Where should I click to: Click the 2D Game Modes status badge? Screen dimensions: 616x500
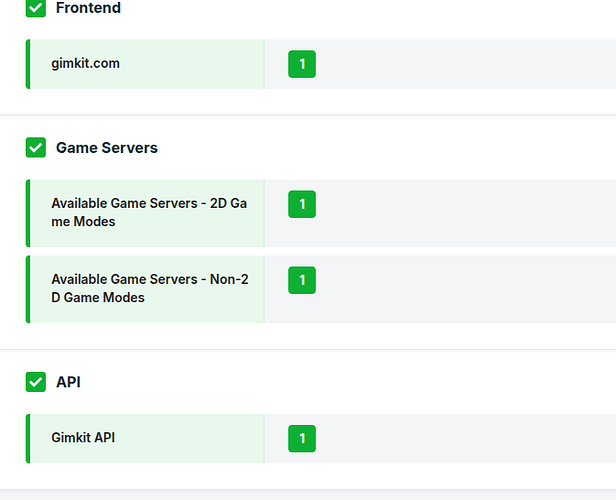point(301,205)
